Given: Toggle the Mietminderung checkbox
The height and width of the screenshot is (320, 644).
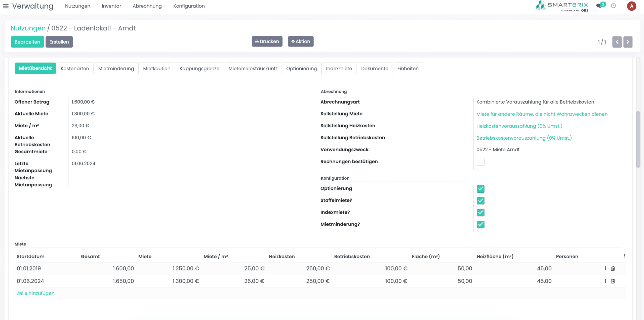Looking at the screenshot, I should (x=480, y=224).
